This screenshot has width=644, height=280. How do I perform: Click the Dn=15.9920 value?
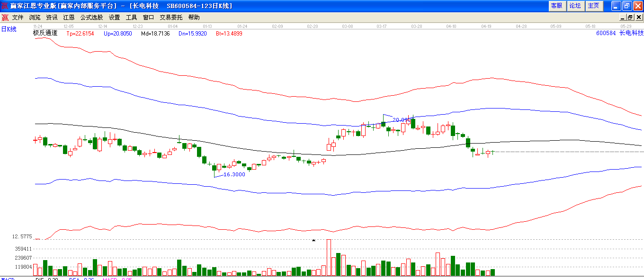(193, 34)
